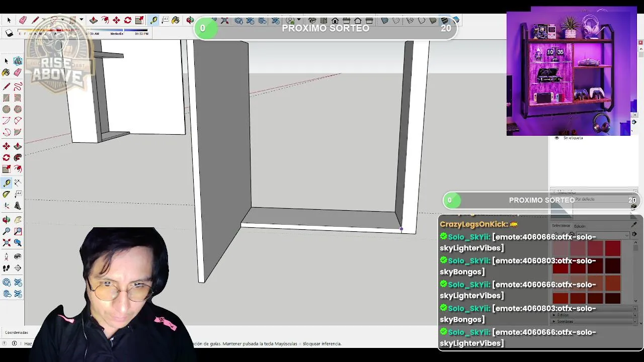
Task: Close the Estilos panel with its X
Action: (x=634, y=315)
